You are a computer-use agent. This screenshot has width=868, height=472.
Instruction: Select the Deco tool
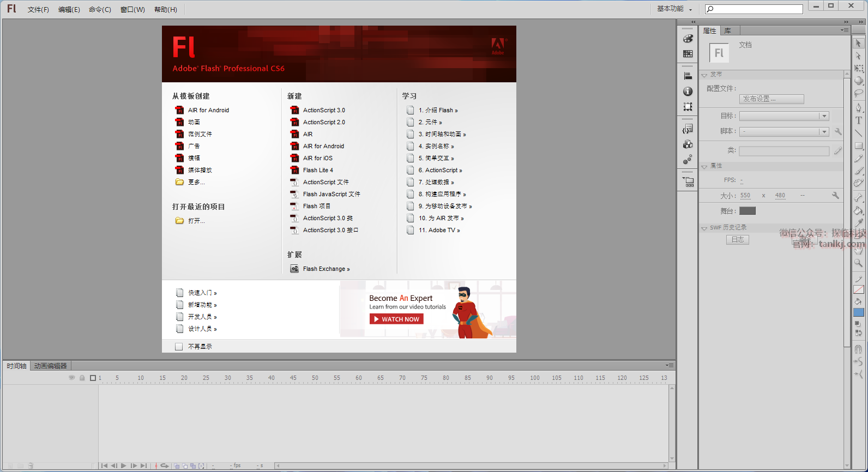tap(858, 183)
